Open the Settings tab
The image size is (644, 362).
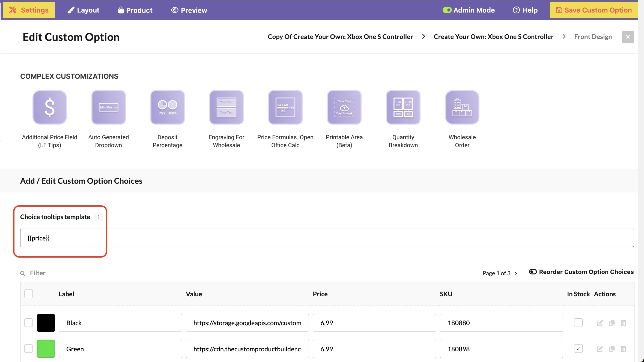[x=29, y=10]
